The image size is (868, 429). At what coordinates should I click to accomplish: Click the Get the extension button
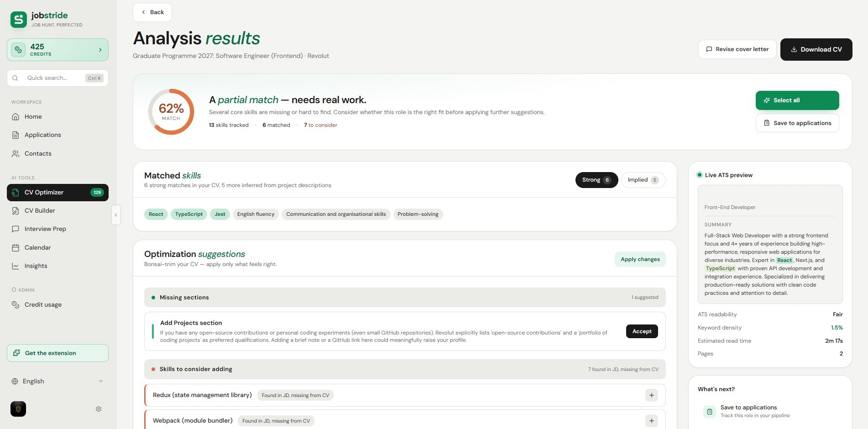coord(58,353)
